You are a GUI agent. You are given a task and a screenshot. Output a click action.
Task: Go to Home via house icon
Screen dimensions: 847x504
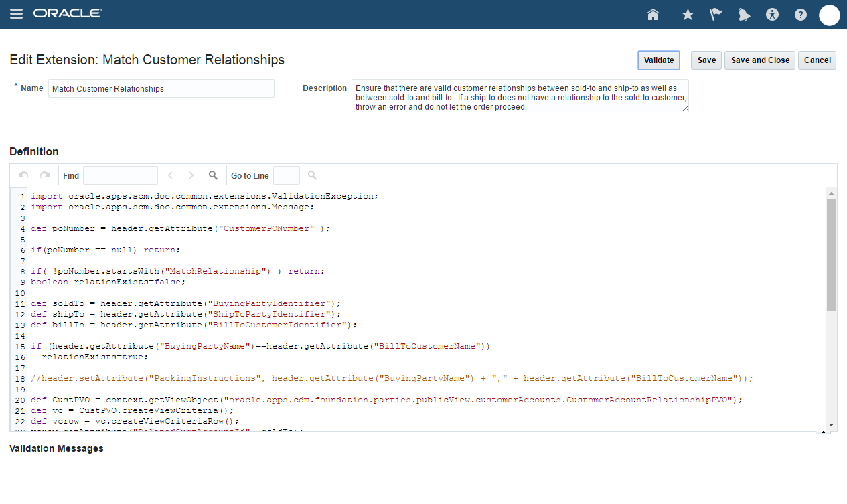coord(653,15)
